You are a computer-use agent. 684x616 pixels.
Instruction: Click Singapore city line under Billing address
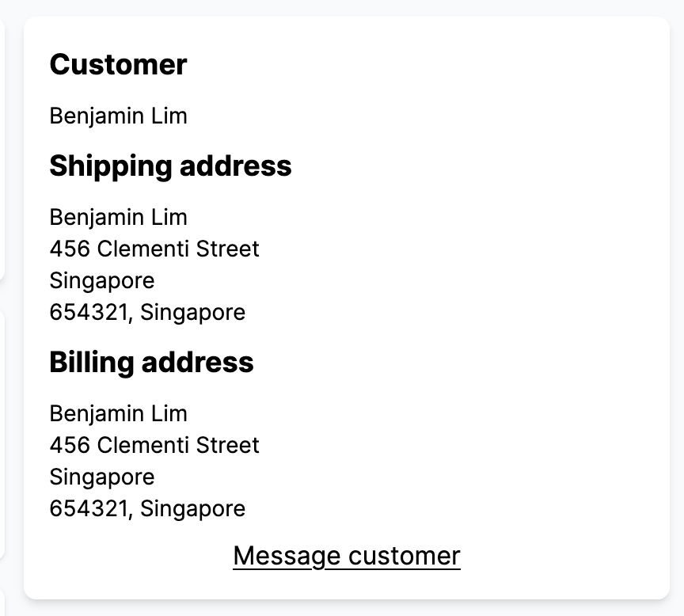coord(102,477)
